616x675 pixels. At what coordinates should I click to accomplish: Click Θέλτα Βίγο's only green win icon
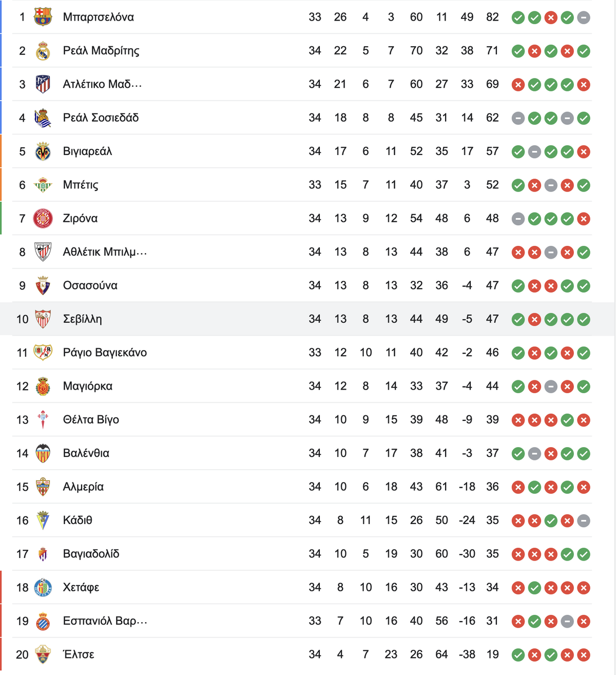click(x=567, y=420)
